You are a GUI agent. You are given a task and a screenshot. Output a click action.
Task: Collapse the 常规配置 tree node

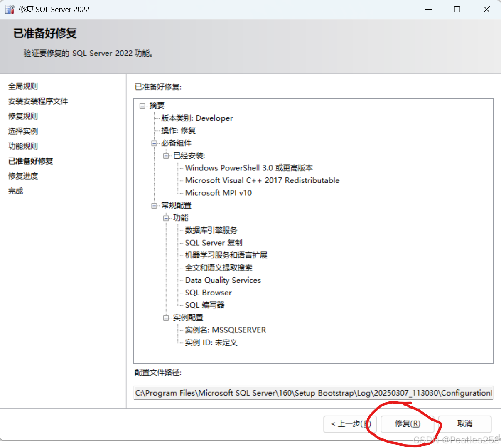(154, 206)
